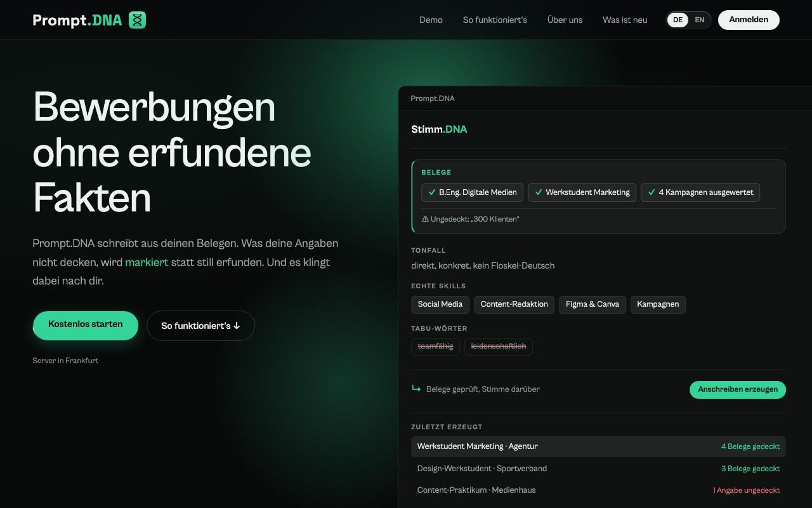Click the highlighted word markiert

(x=147, y=262)
